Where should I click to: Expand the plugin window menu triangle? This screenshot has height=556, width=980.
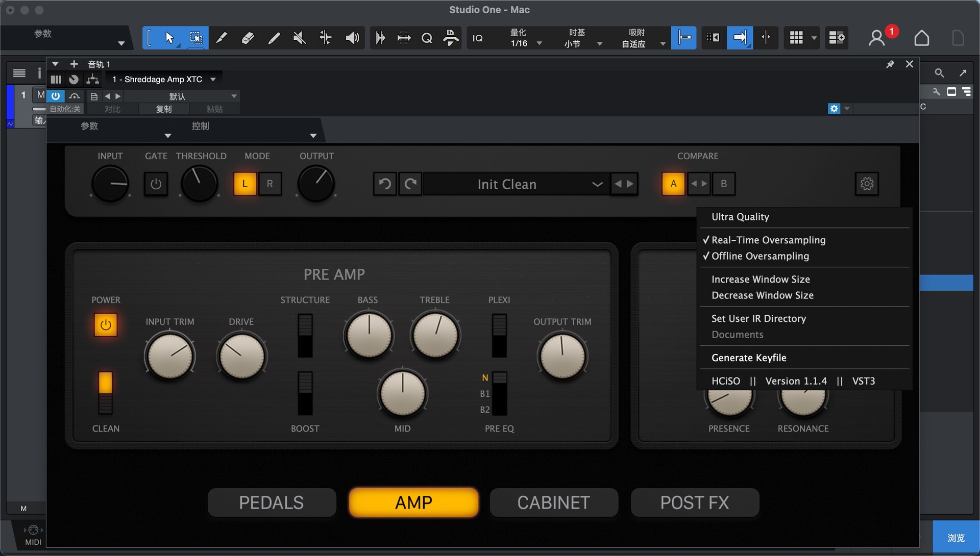pyautogui.click(x=55, y=64)
